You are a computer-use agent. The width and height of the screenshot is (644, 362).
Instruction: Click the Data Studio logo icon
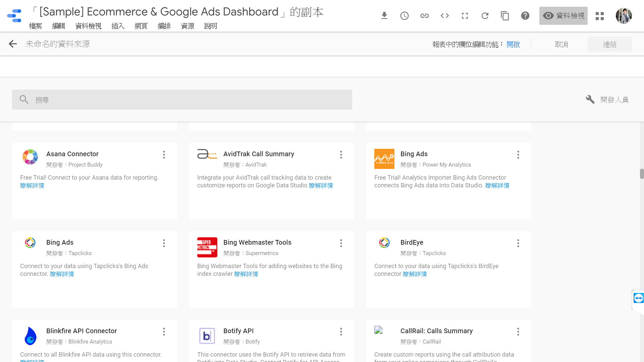[x=14, y=16]
